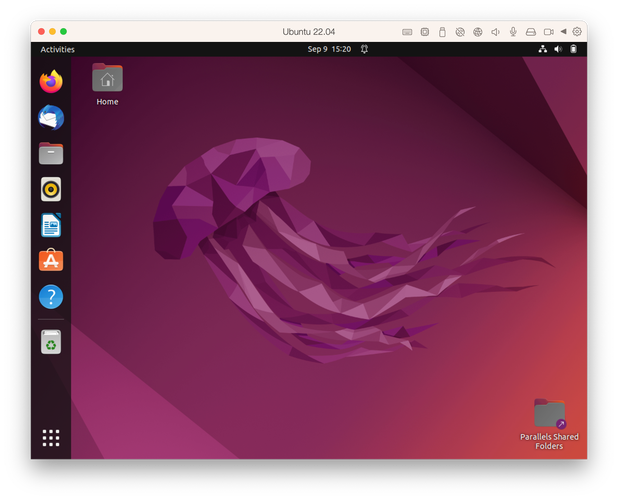The width and height of the screenshot is (618, 500).
Task: Open Ubuntu Software store
Action: coord(51,260)
